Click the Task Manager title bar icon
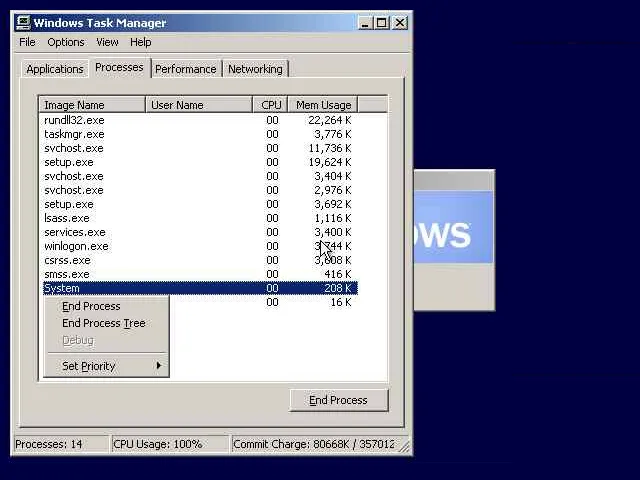 click(23, 23)
